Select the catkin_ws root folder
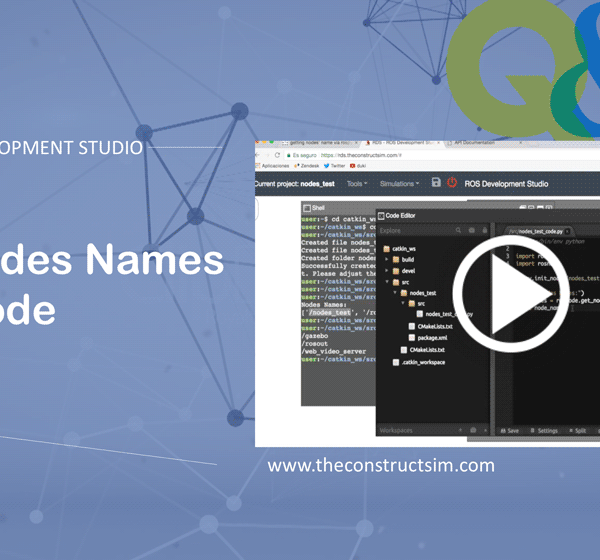 399,249
